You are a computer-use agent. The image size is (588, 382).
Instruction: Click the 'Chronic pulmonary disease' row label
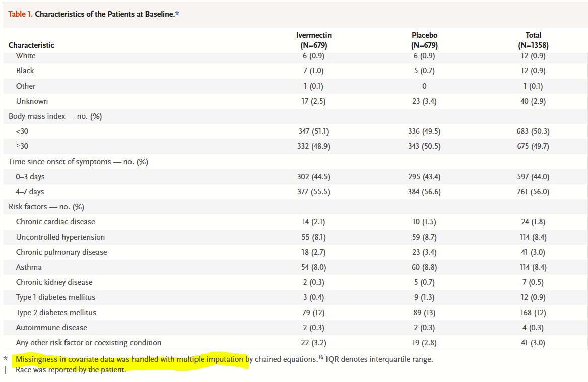61,252
